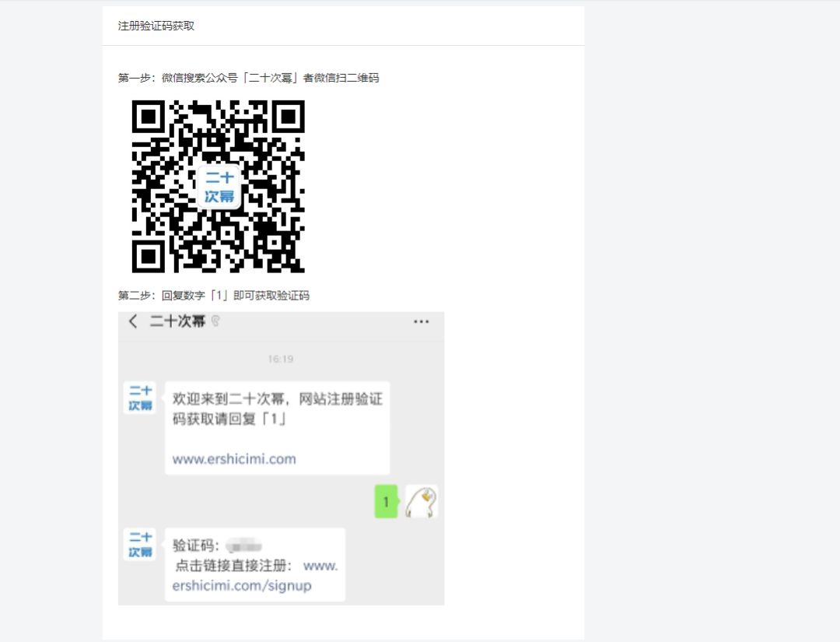This screenshot has width=840, height=642.
Task: Open the ershicimi.com/signup registration link
Action: pos(255,576)
